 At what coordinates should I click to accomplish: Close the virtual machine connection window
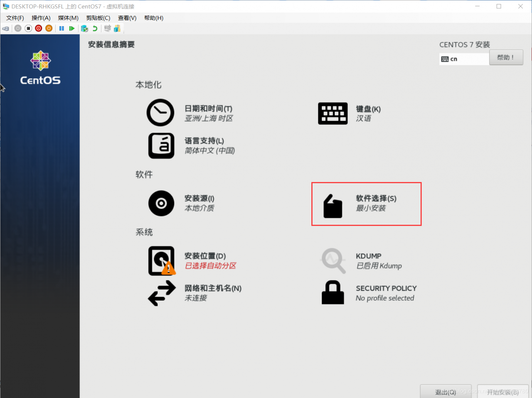pyautogui.click(x=520, y=6)
